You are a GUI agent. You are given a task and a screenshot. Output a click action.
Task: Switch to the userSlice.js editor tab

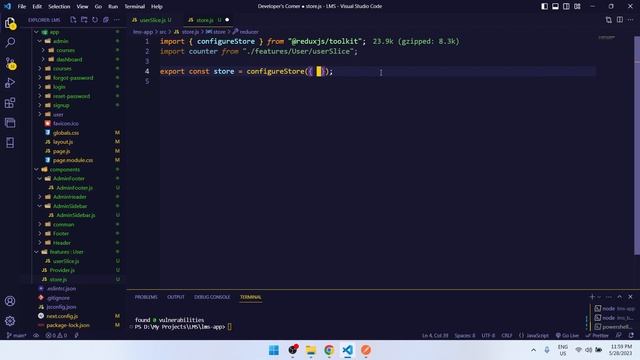pos(152,20)
